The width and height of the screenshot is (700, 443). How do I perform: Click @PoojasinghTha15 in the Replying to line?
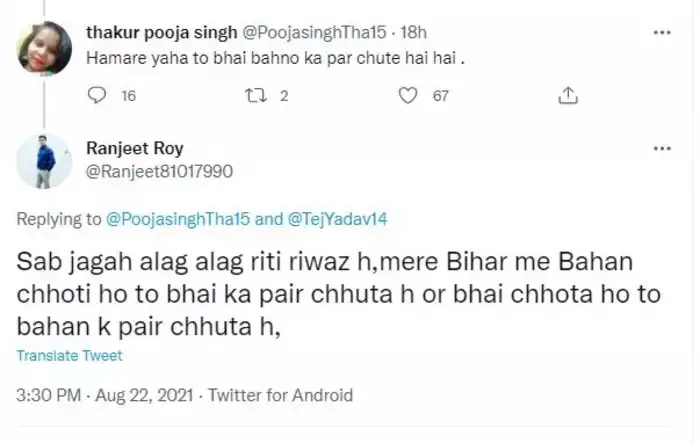coord(179,218)
